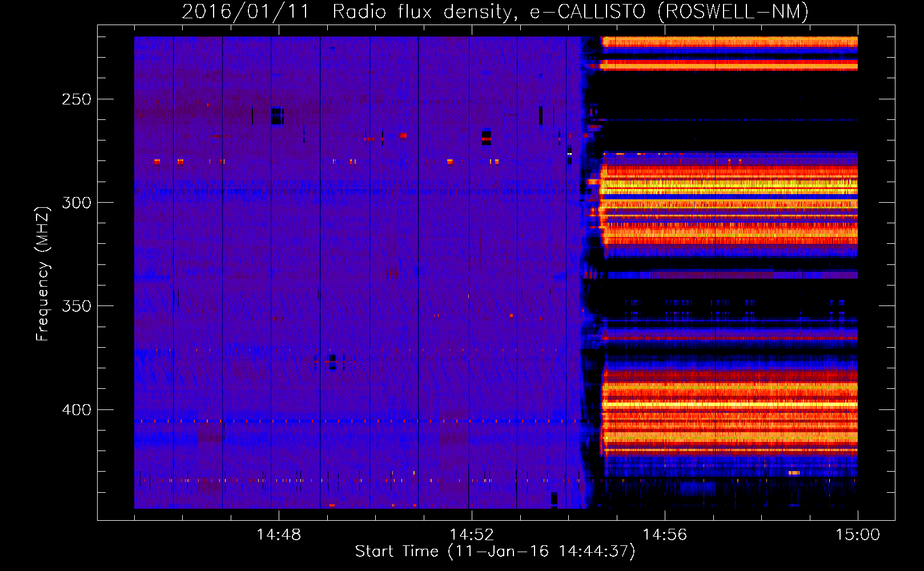
Task: Click the 300 frequency axis label
Action: coord(77,203)
